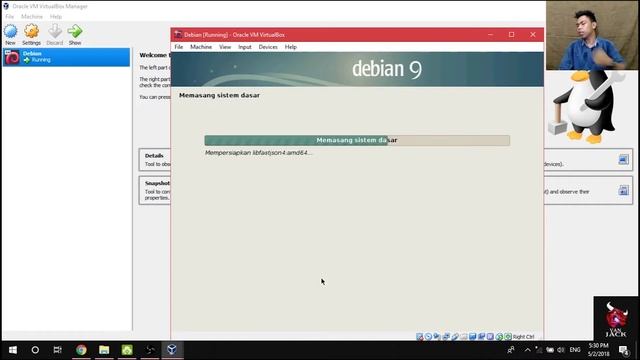
Task: Click the VirtualBox Manager title bar icon
Action: pyautogui.click(x=6, y=6)
